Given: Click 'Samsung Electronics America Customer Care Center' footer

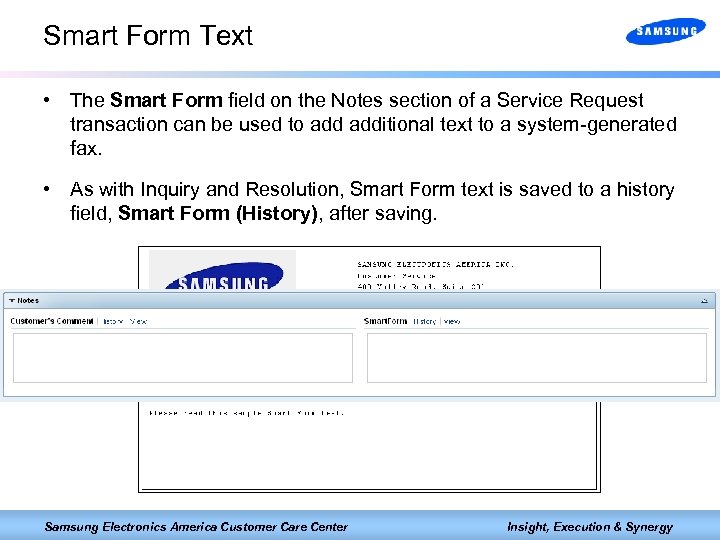Looking at the screenshot, I should point(196,527).
